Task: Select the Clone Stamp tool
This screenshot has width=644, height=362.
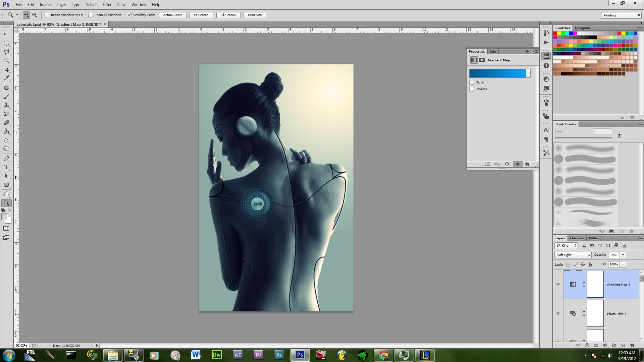Action: (x=6, y=105)
